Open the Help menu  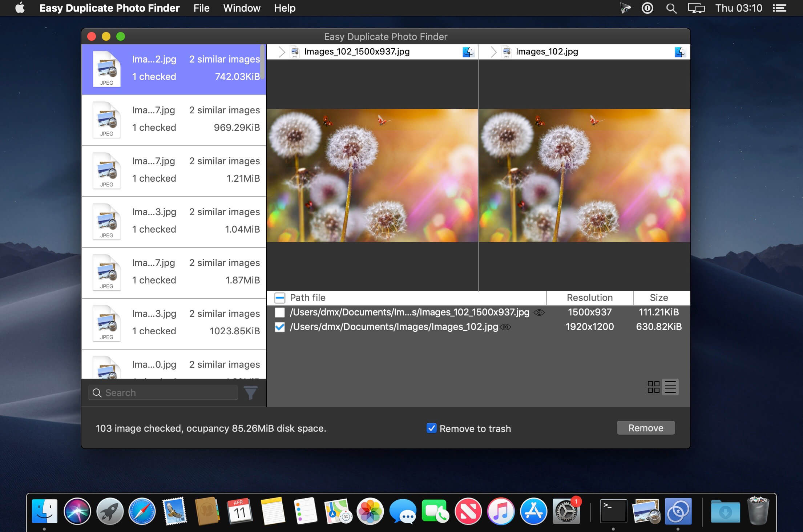285,8
